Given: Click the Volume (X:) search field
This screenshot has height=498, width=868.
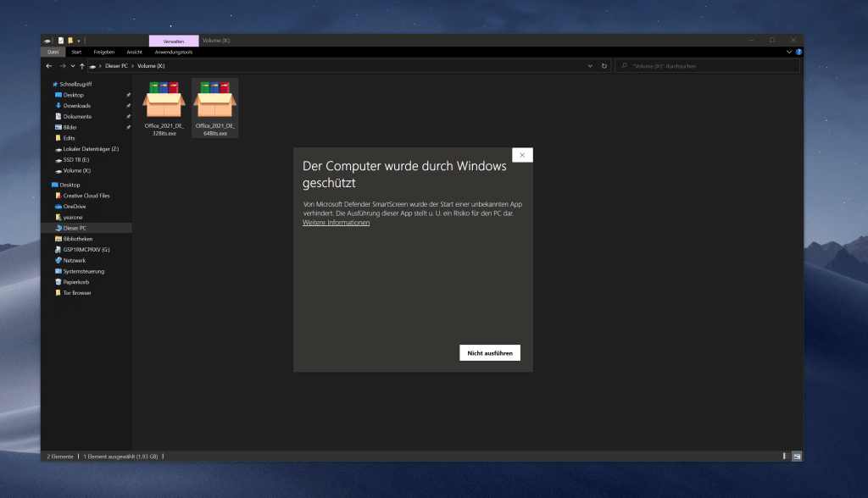Looking at the screenshot, I should point(708,66).
